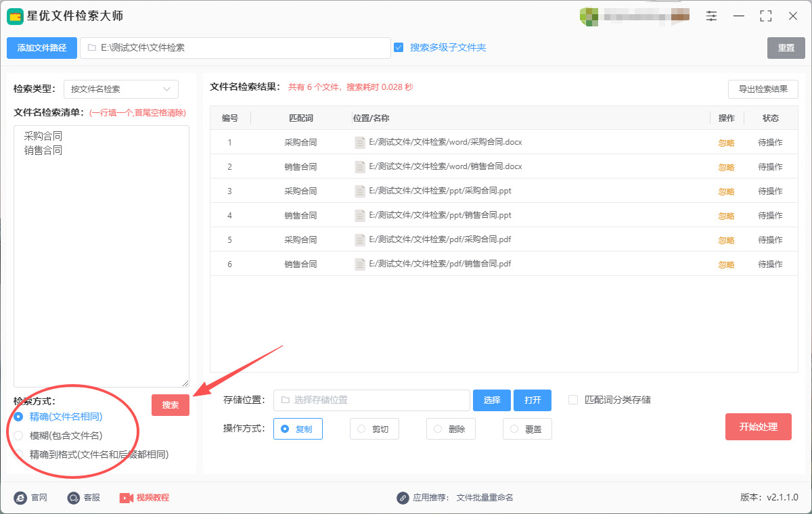Click the 匹配词 column header
Image resolution: width=812 pixels, height=514 pixels.
[x=300, y=118]
